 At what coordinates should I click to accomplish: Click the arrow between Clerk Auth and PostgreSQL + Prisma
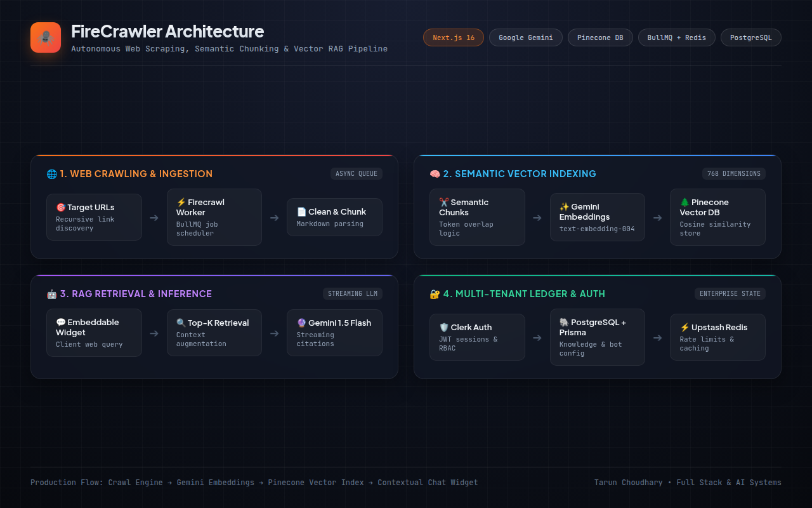tap(537, 337)
